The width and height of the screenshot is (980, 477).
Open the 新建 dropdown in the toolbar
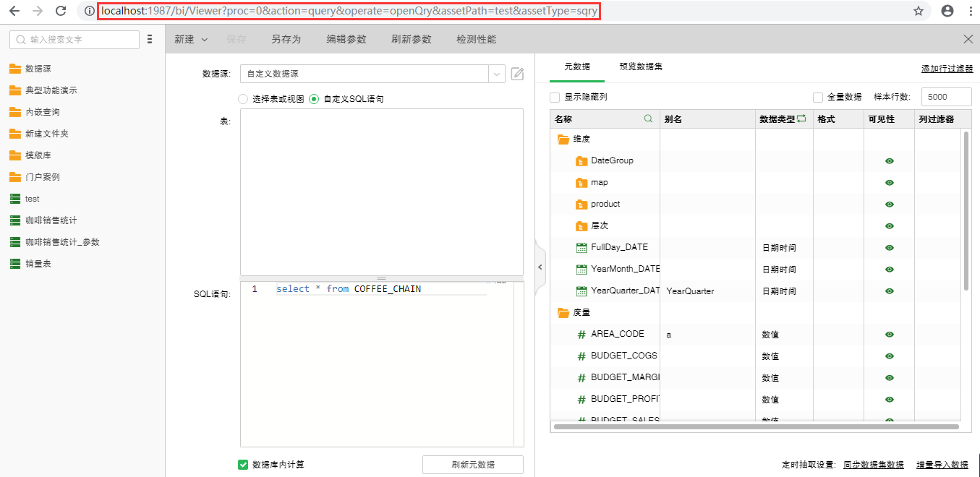click(x=189, y=39)
